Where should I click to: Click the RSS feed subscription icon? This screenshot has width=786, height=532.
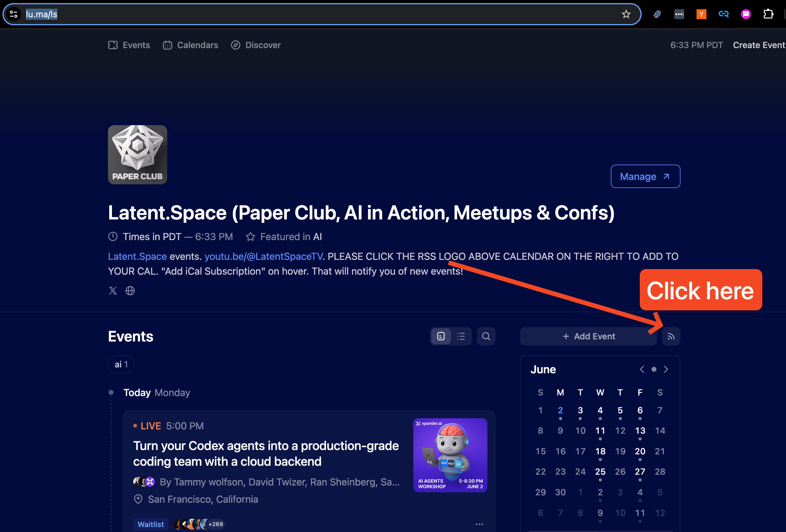pyautogui.click(x=671, y=336)
